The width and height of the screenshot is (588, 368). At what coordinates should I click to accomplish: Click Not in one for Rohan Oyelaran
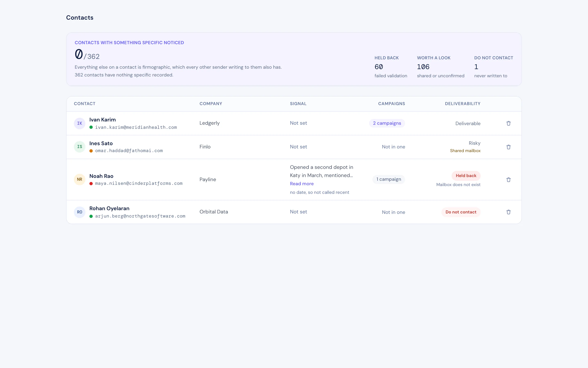(x=393, y=212)
